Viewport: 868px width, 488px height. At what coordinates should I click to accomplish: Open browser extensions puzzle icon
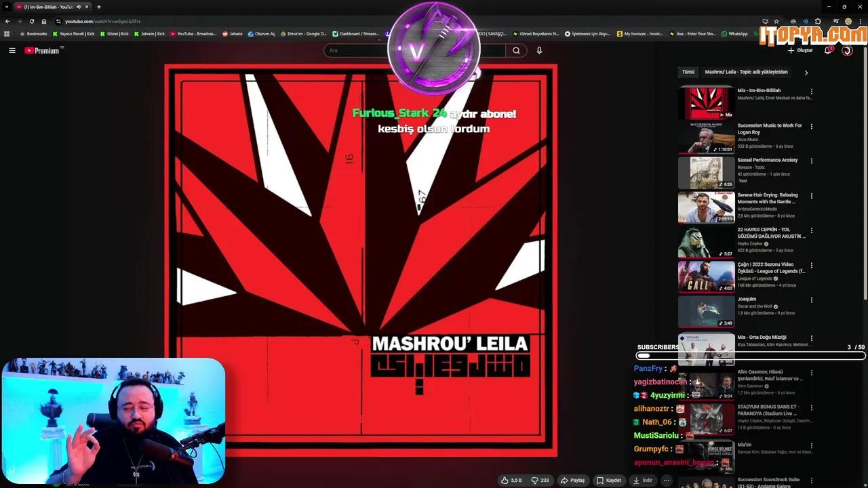click(817, 21)
